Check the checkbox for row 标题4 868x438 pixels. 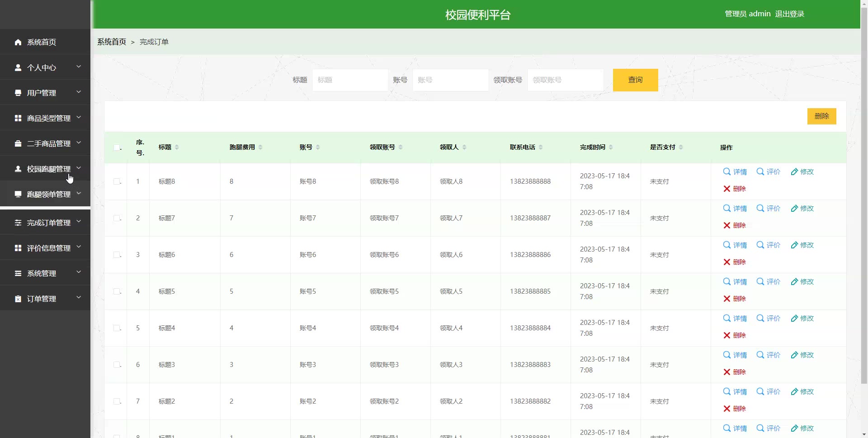tap(117, 328)
